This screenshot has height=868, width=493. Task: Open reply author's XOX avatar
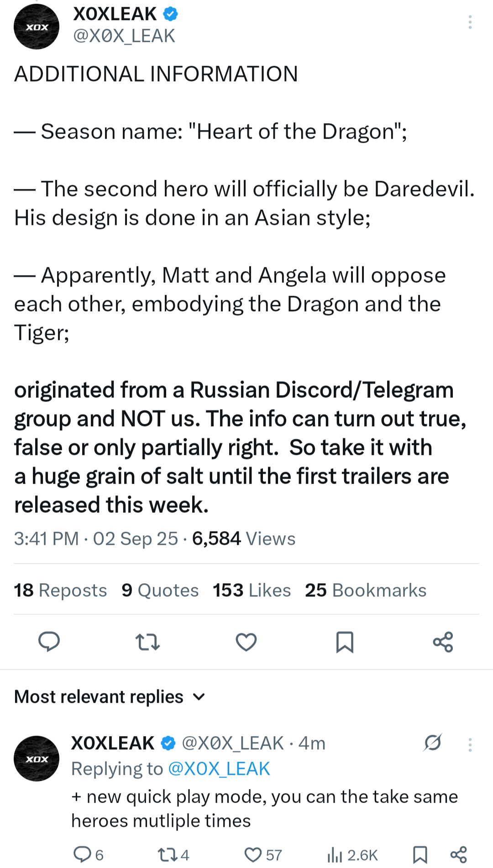[37, 758]
